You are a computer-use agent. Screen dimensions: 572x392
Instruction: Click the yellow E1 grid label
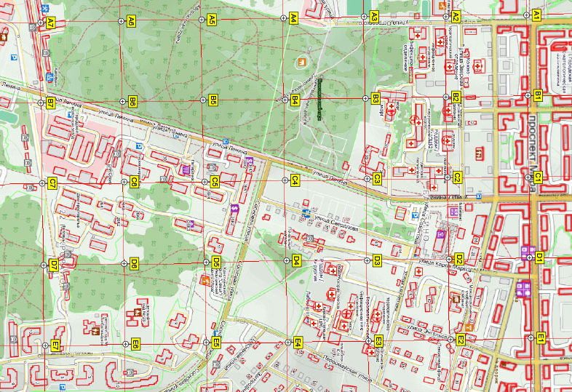point(540,337)
